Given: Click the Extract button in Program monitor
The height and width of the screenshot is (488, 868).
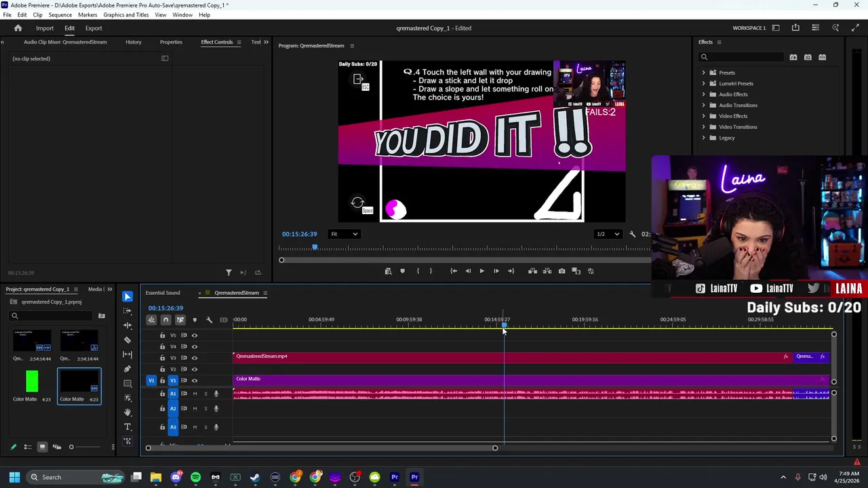Looking at the screenshot, I should [x=547, y=271].
